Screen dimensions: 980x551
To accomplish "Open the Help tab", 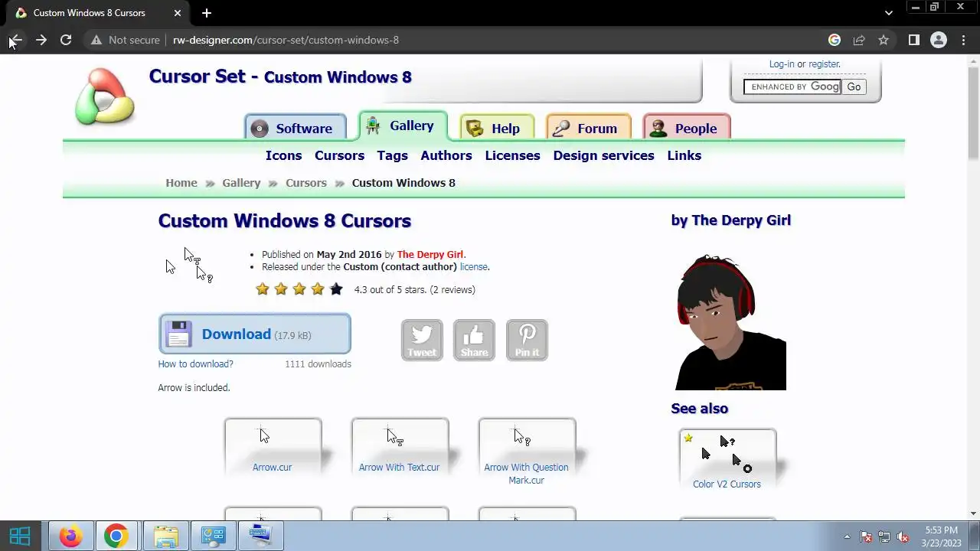I will point(497,128).
